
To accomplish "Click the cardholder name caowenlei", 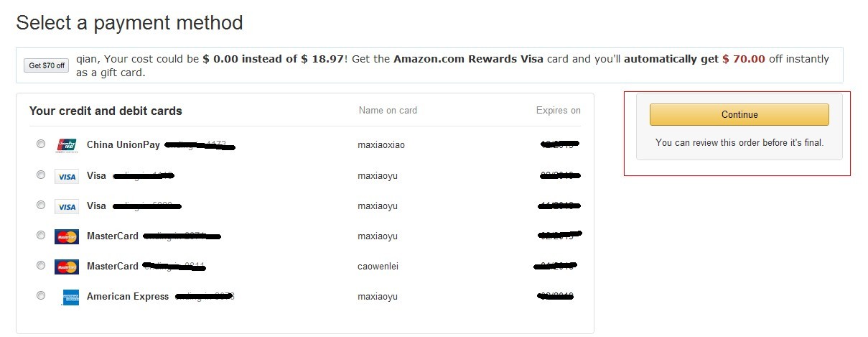I will click(378, 267).
